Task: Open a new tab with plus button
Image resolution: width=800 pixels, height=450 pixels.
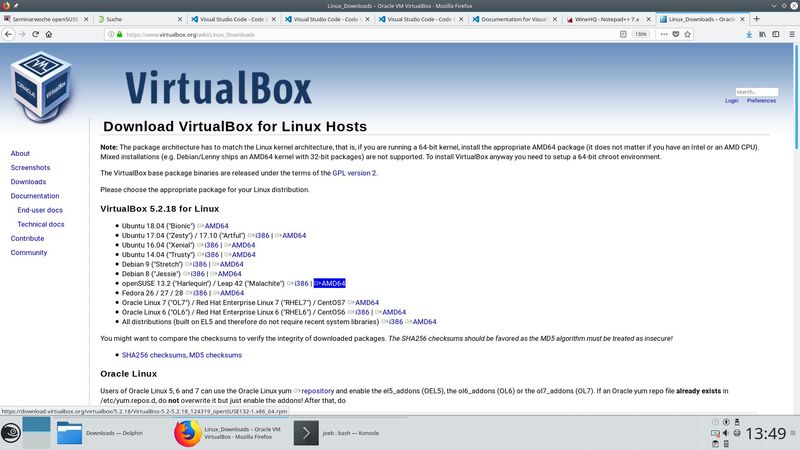Action: tap(757, 19)
